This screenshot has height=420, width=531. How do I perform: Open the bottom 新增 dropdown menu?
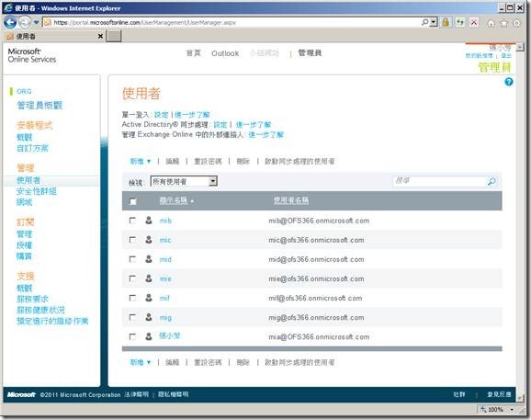point(141,362)
